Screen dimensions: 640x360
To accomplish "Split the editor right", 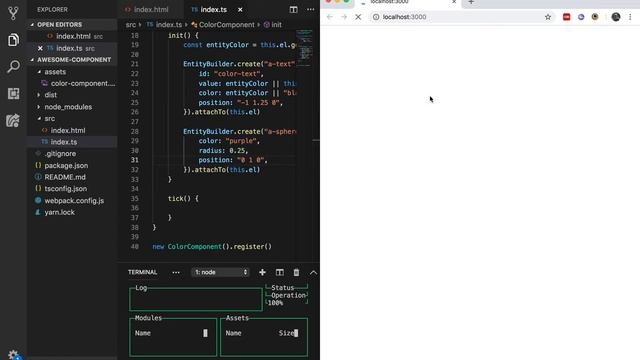I will click(293, 9).
